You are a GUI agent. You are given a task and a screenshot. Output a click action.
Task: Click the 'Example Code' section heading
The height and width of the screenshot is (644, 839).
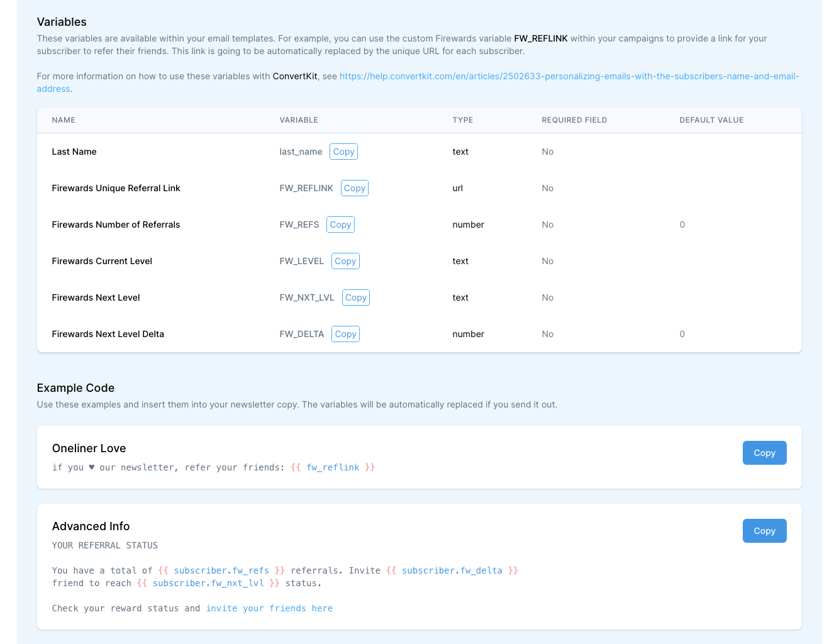tap(75, 388)
